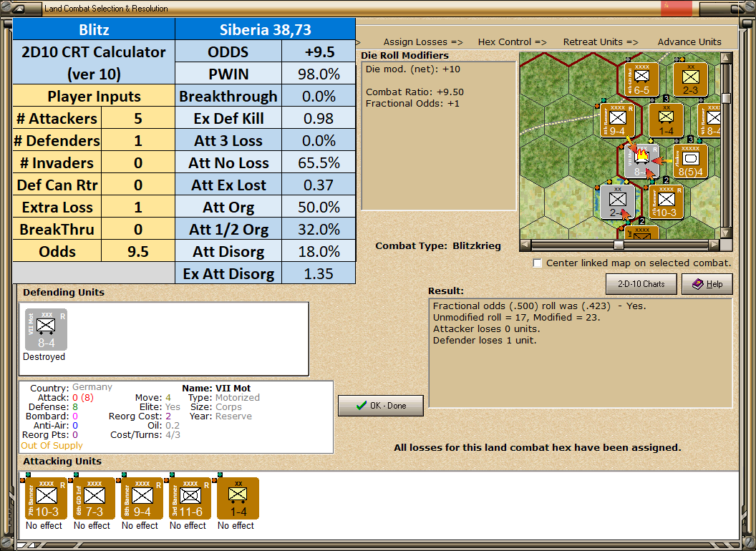Screen dimensions: 756x551
Task: Select the destroyed VII Mot 8-4 defending unit
Action: click(x=46, y=330)
